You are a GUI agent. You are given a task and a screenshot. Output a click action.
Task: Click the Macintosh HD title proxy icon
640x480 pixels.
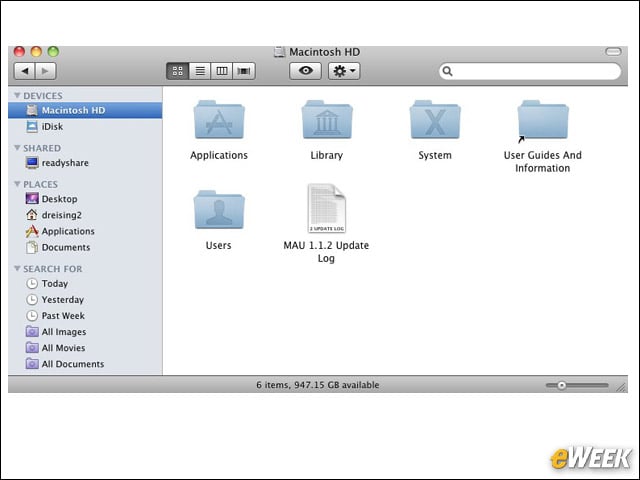coord(280,52)
